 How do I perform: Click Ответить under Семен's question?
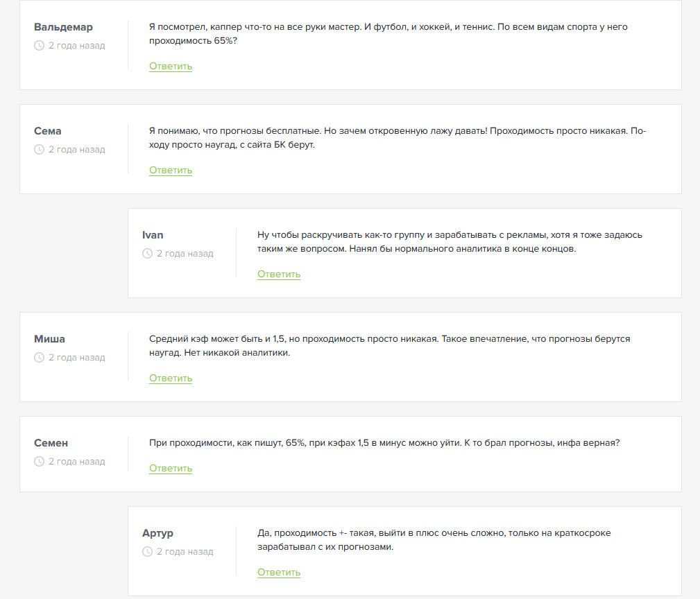point(171,469)
